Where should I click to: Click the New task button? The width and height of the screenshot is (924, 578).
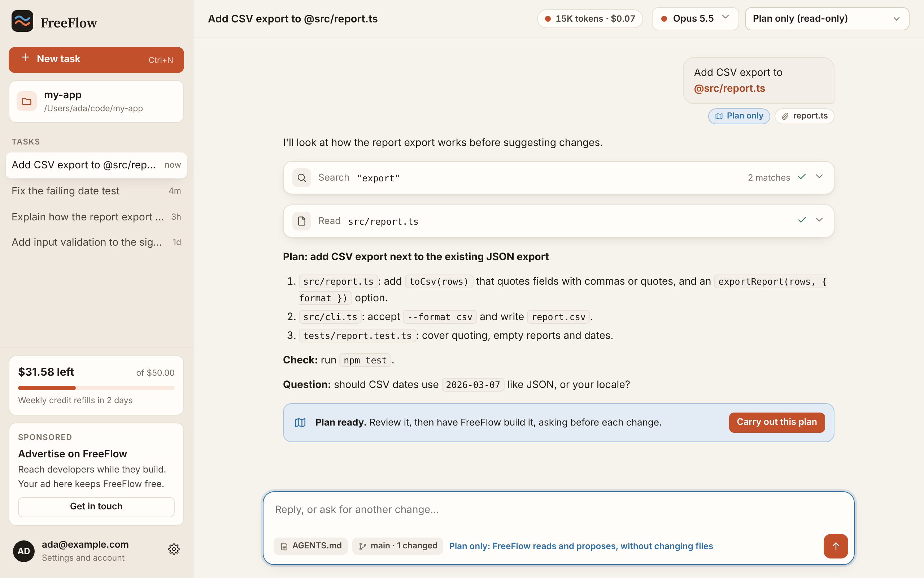pos(96,60)
